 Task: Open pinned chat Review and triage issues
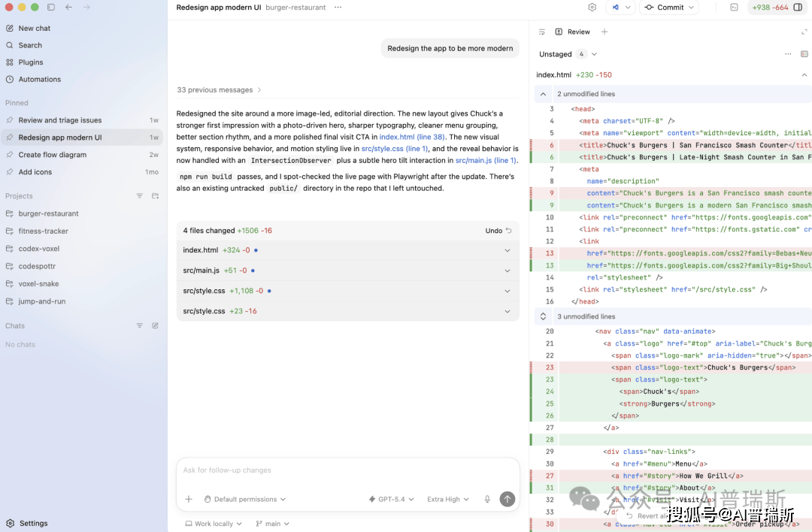[83, 120]
